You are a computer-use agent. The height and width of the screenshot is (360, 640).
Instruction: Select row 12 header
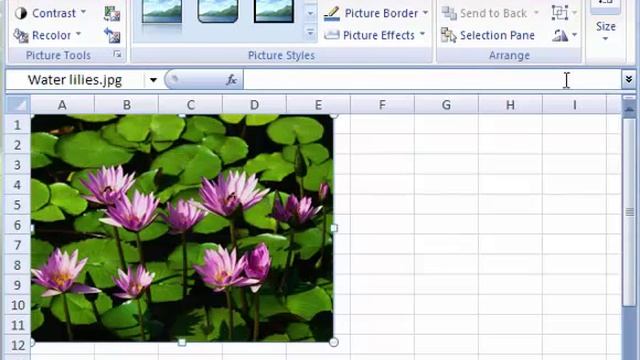click(18, 345)
